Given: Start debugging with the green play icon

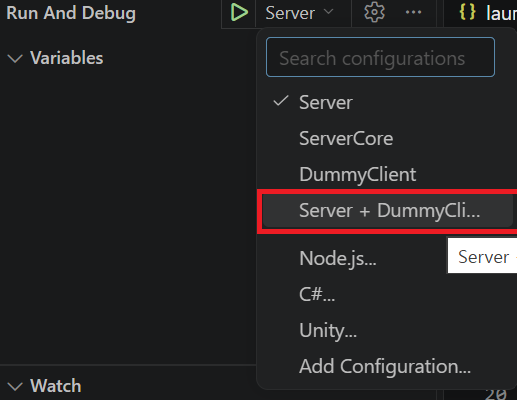Looking at the screenshot, I should [x=239, y=13].
